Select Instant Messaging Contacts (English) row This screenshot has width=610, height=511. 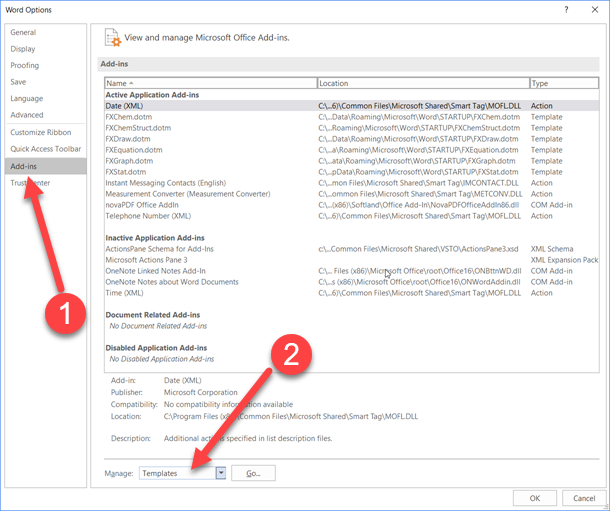tap(352, 183)
